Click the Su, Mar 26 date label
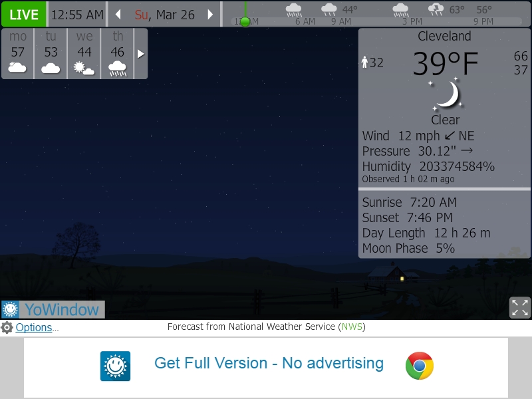Viewport: 532px width, 399px height. (164, 15)
